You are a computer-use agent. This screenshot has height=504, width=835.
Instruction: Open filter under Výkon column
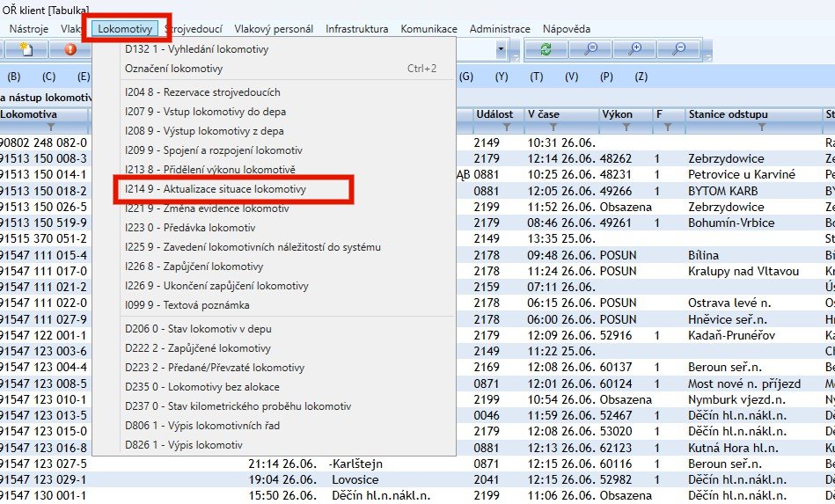(x=626, y=128)
